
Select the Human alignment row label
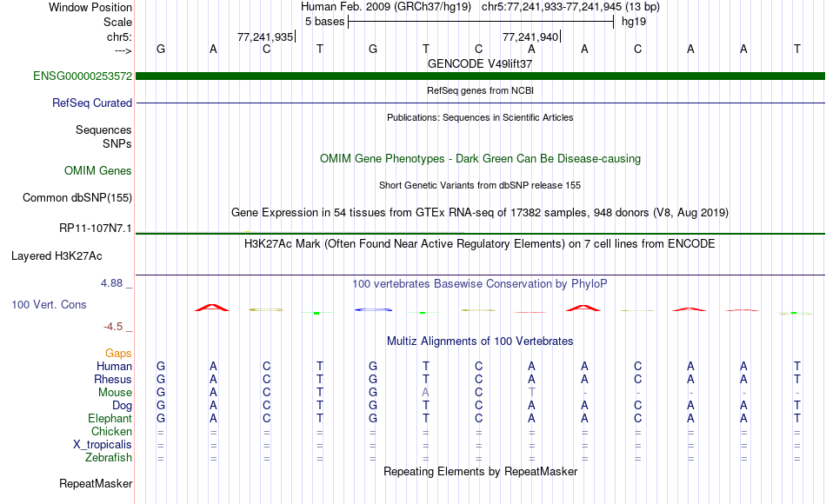(114, 366)
